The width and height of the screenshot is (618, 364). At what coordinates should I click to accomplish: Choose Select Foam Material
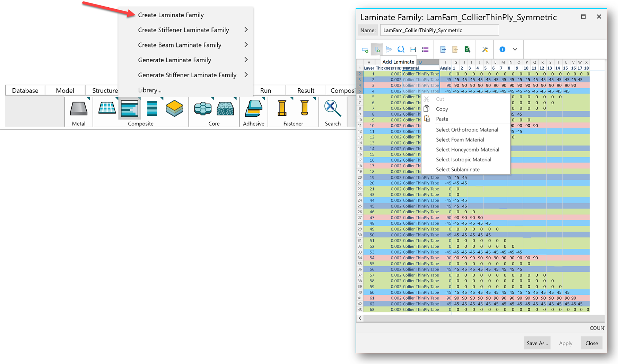[x=460, y=140]
